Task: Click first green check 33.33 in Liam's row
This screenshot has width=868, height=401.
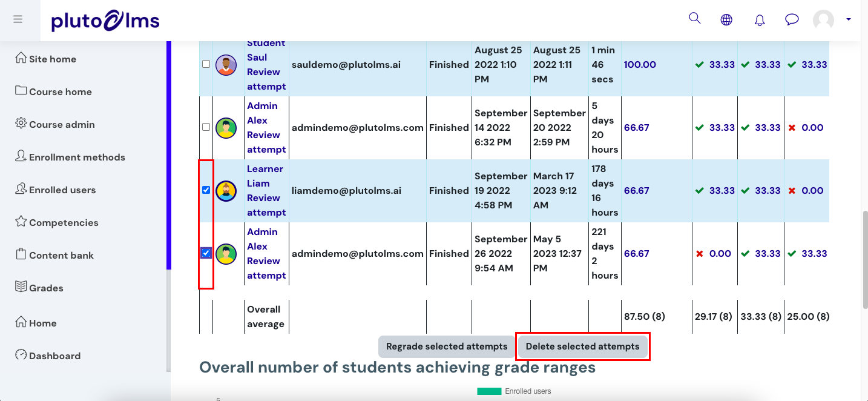Action: pyautogui.click(x=715, y=191)
